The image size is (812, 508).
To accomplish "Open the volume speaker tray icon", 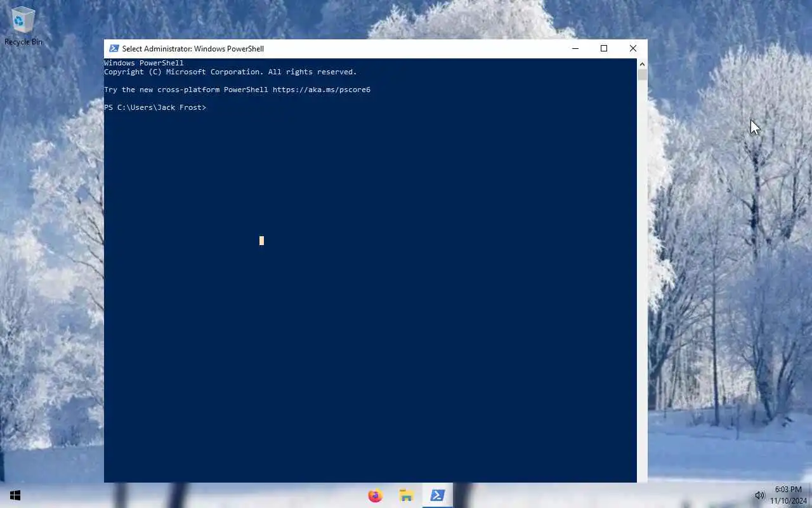I will tap(759, 495).
